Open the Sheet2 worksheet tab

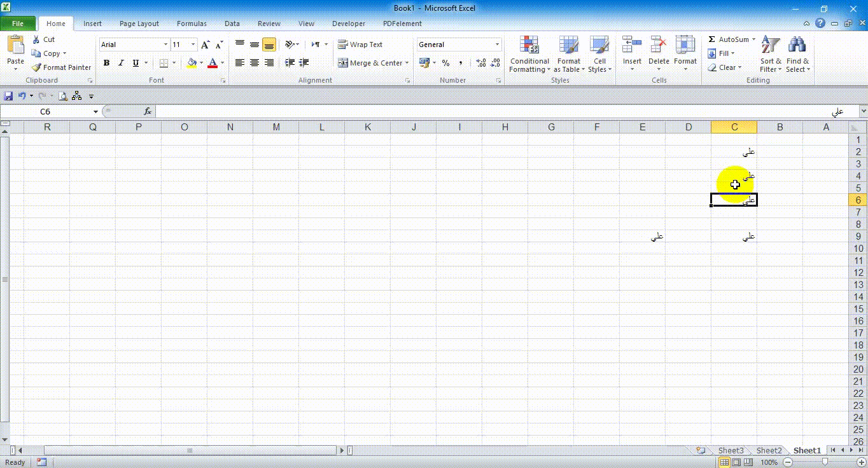point(769,450)
